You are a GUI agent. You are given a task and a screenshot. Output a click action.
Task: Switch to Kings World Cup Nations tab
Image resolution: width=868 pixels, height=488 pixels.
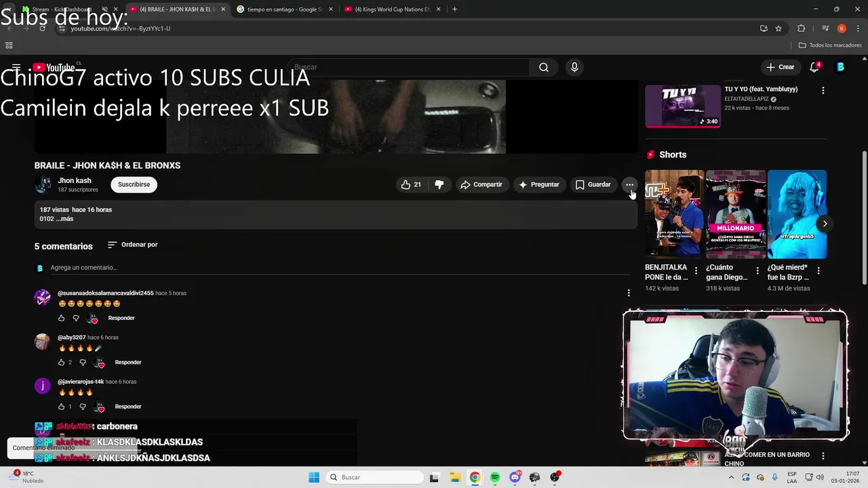[x=392, y=9]
